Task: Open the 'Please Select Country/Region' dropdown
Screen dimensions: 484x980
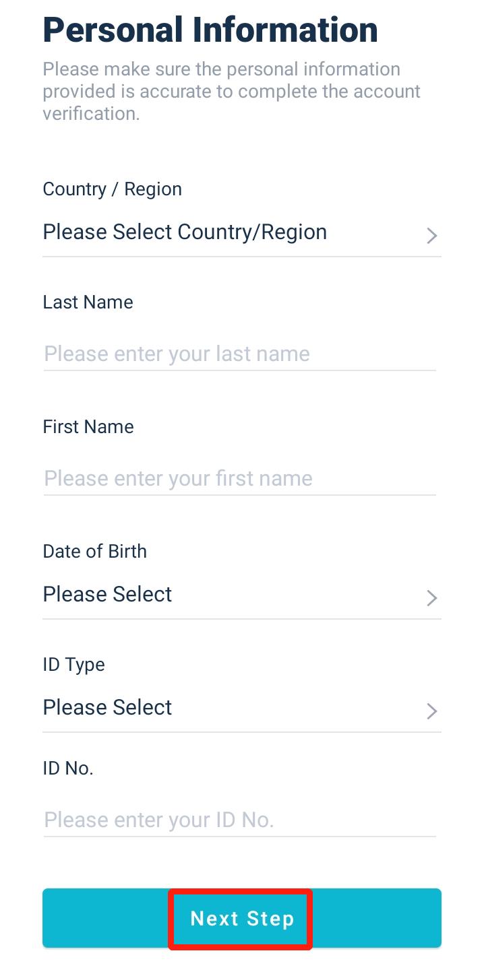Action: point(185,232)
